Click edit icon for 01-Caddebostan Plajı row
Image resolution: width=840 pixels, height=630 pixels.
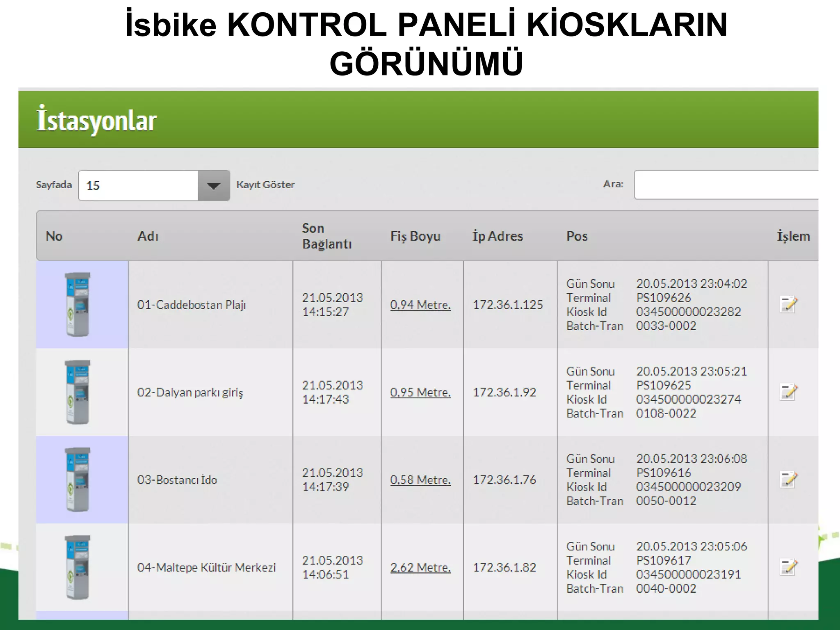[788, 305]
